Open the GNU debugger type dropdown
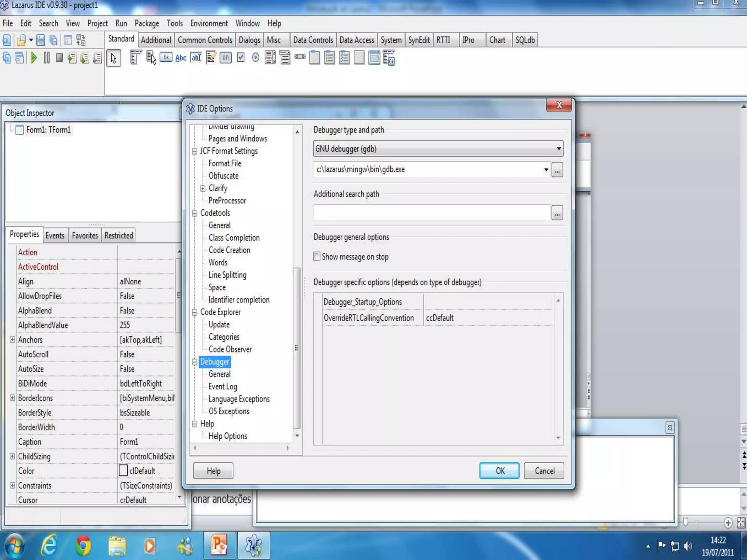Image resolution: width=747 pixels, height=560 pixels. click(558, 149)
